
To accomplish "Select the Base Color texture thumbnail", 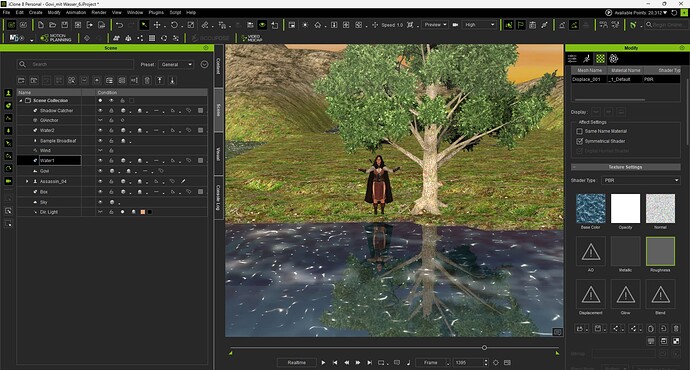I will click(x=591, y=209).
